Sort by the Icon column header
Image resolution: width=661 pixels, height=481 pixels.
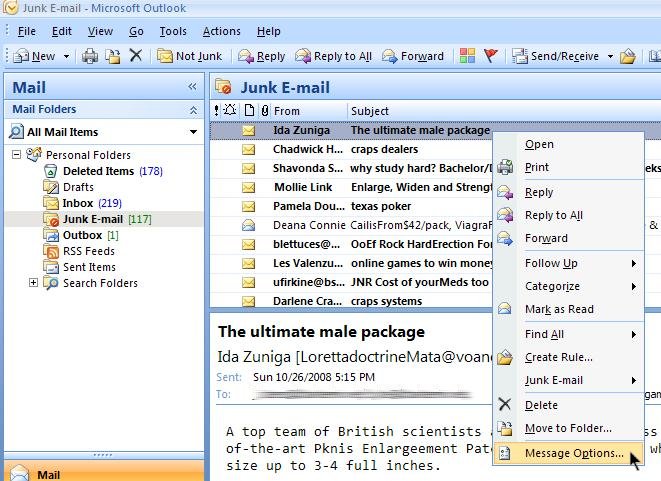pos(249,111)
